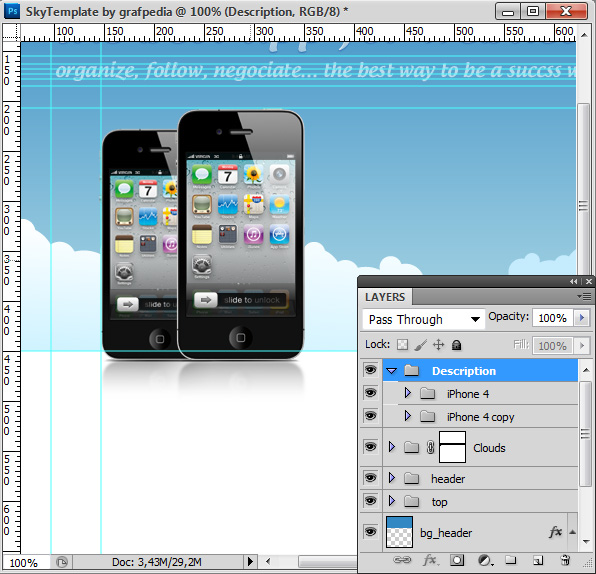Expand the iPhone 4 copy group
This screenshot has height=574, width=596.
408,416
